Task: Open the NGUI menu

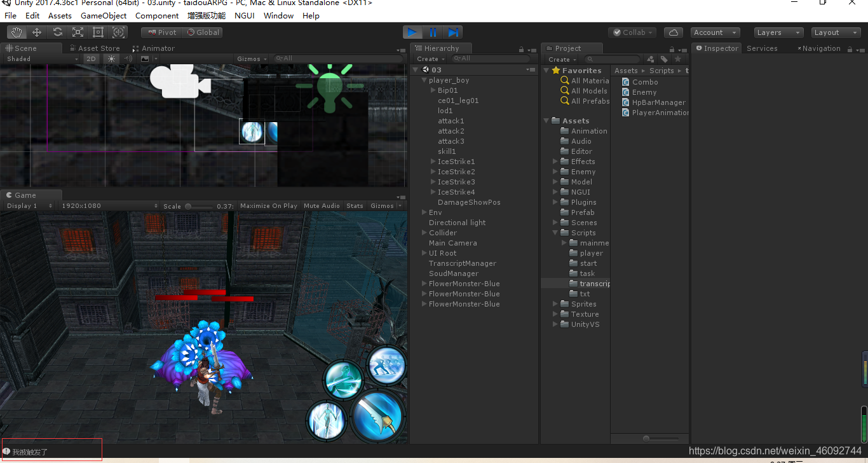Action: 245,15
